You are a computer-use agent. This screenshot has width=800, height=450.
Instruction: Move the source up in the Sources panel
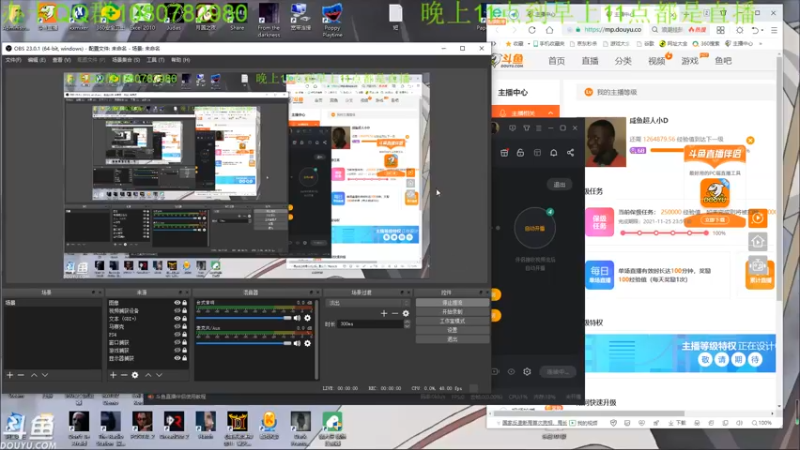click(148, 375)
